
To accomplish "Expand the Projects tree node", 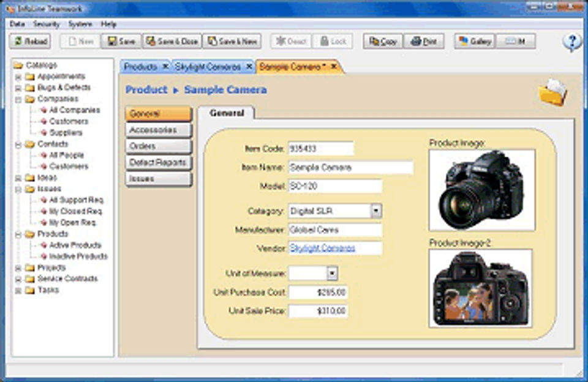I will (18, 268).
